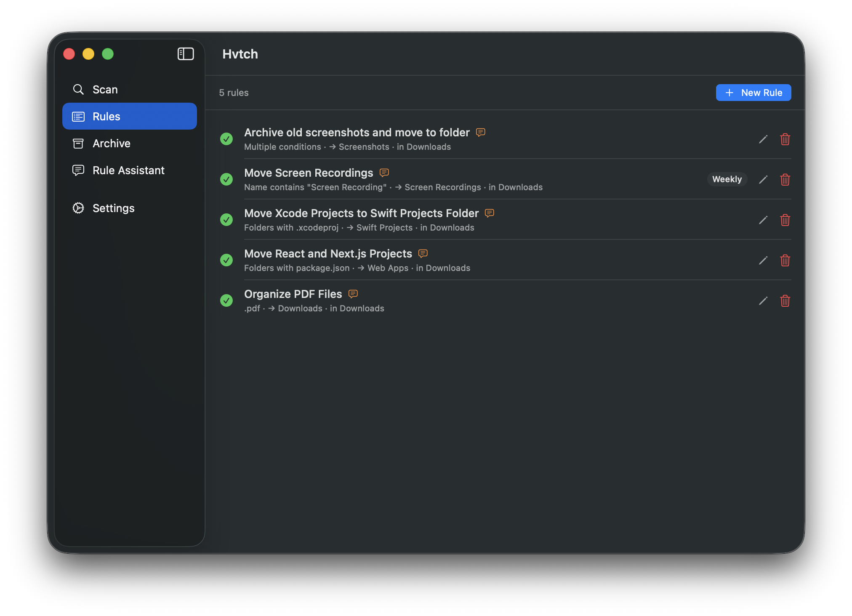Disable Archive old screenshots rule checkmark
The width and height of the screenshot is (852, 616).
point(226,139)
